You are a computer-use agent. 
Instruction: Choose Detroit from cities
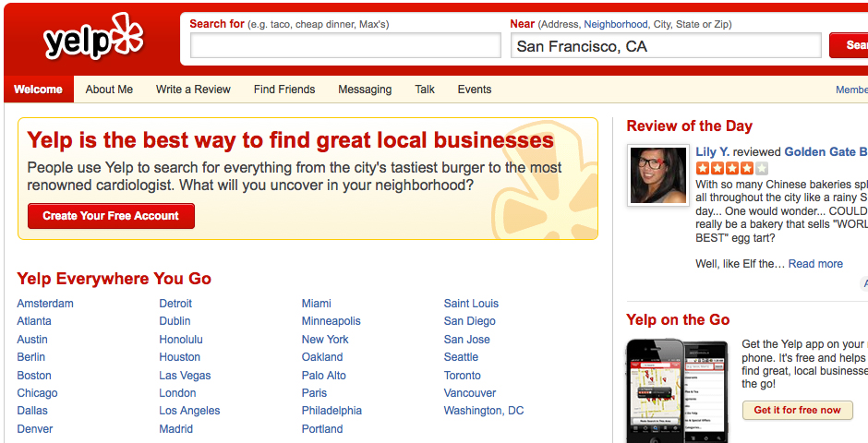pos(175,303)
